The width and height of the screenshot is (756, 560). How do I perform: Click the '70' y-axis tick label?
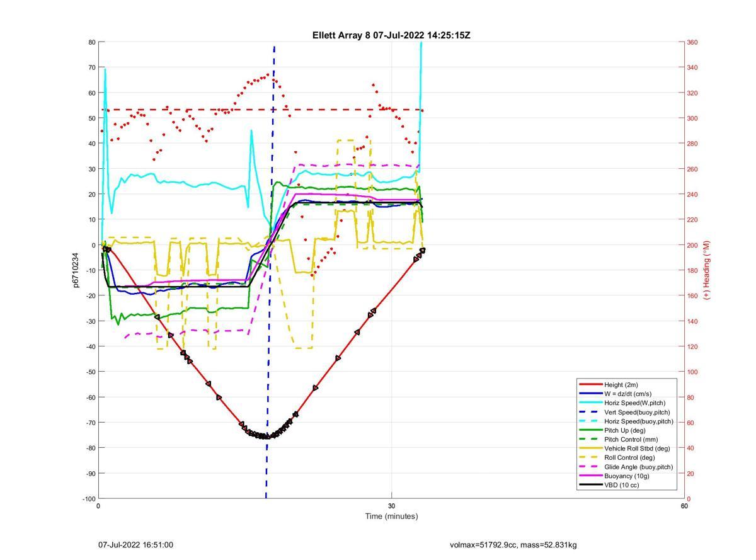pos(92,67)
